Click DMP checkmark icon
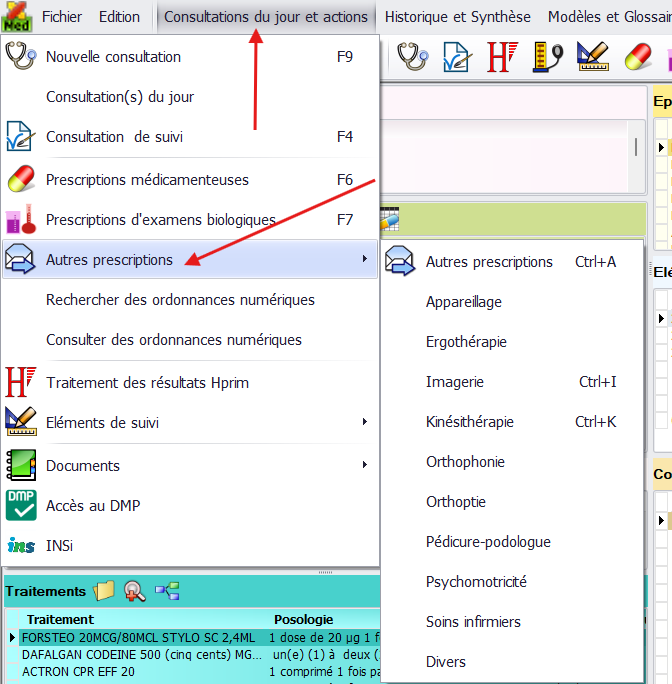The height and width of the screenshot is (684, 672). coord(21,505)
